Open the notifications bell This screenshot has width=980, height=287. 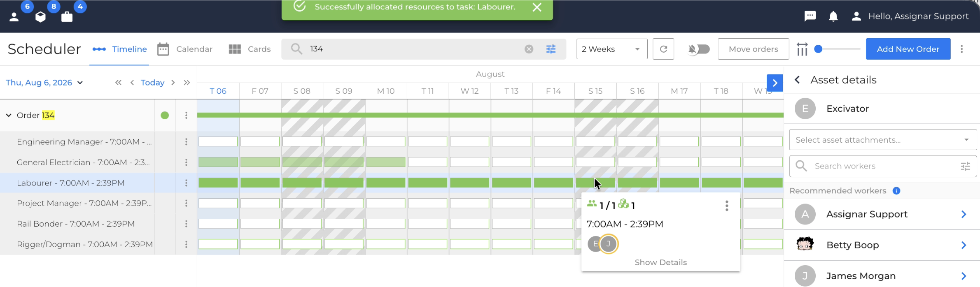point(833,16)
